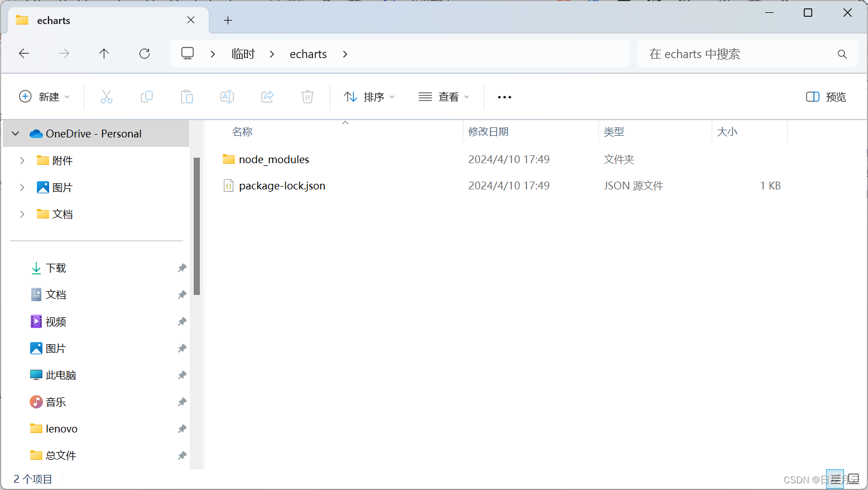Switch to details view in status bar
This screenshot has height=490, width=868.
(x=836, y=479)
